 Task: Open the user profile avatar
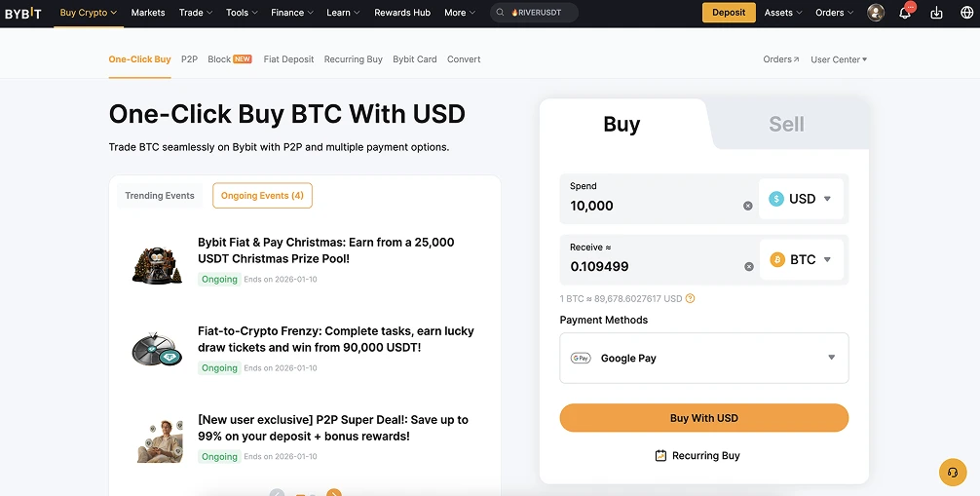(876, 13)
